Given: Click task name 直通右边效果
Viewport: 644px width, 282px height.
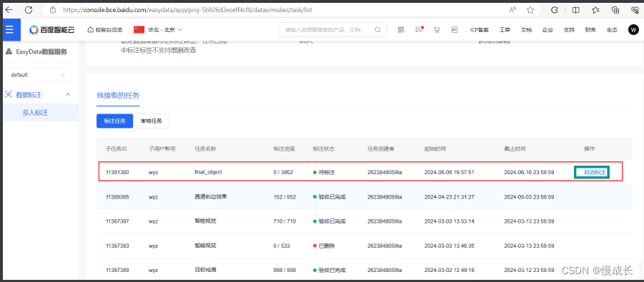Looking at the screenshot, I should tap(211, 196).
